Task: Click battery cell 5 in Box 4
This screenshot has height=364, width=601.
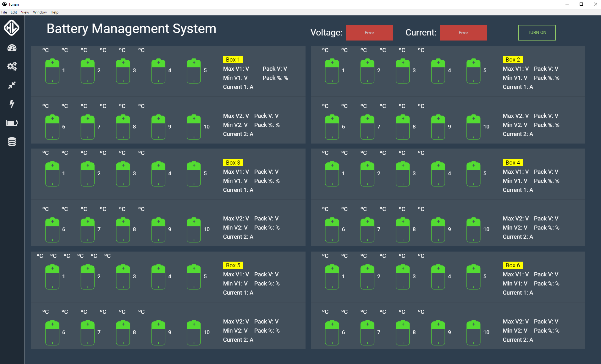Action: (x=473, y=174)
